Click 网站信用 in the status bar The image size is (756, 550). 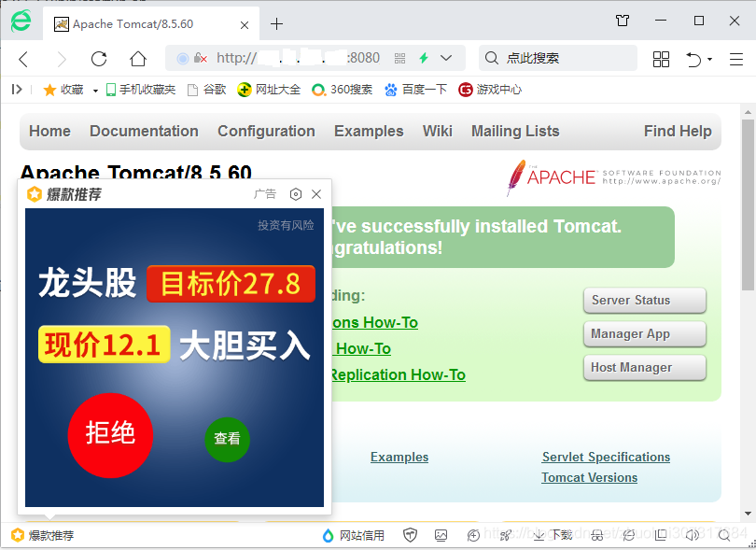[353, 535]
